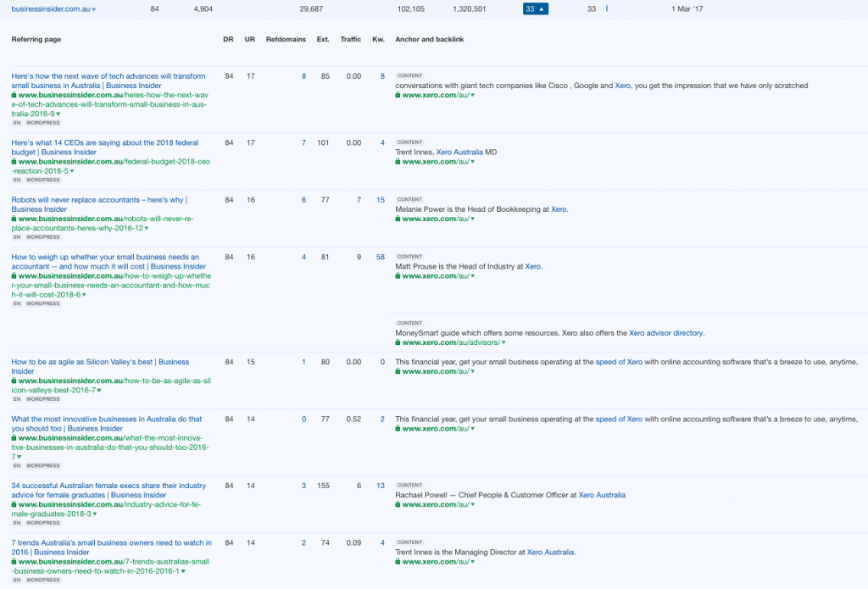Sort by DR column header

point(228,39)
